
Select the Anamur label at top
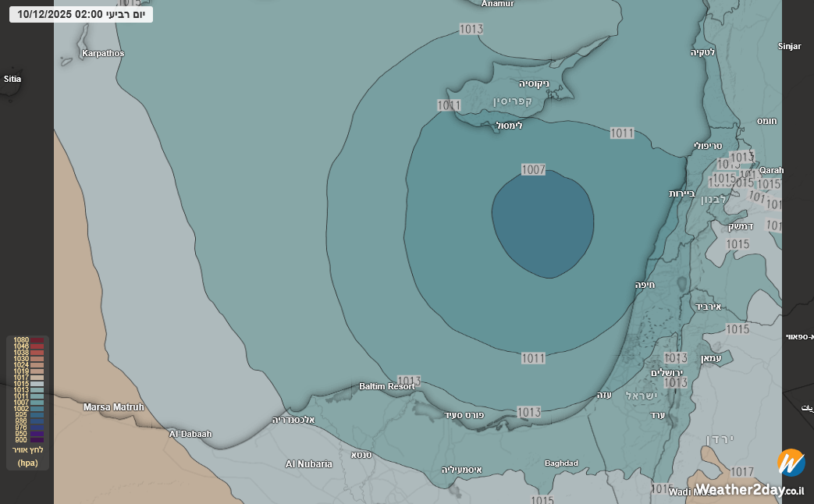(498, 4)
